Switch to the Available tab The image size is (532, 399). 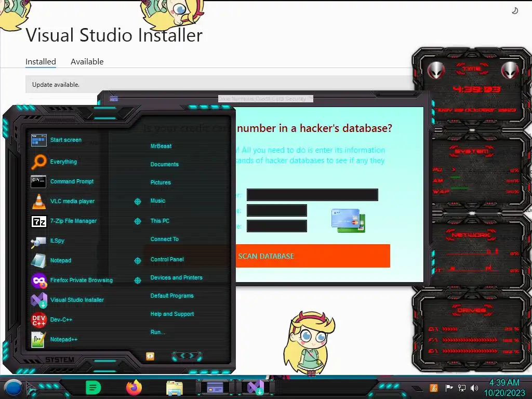pos(87,62)
